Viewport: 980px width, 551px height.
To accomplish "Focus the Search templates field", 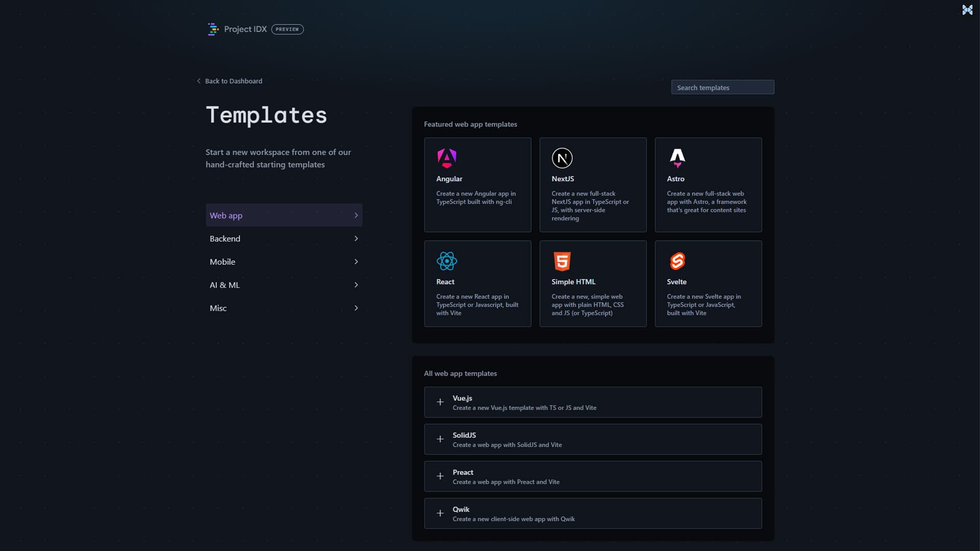I will pyautogui.click(x=722, y=87).
